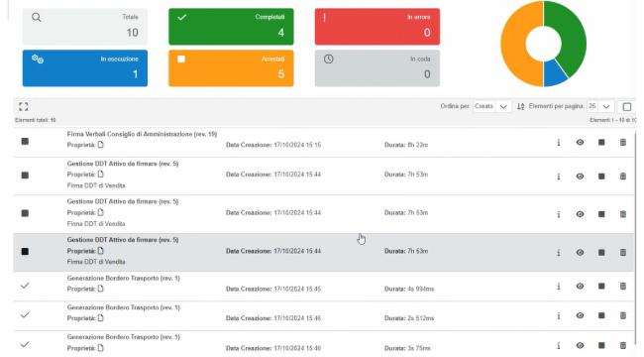Click Data Creazione 17/10/2024 15:45
Image resolution: width=644 pixels, height=357 pixels.
273,289
